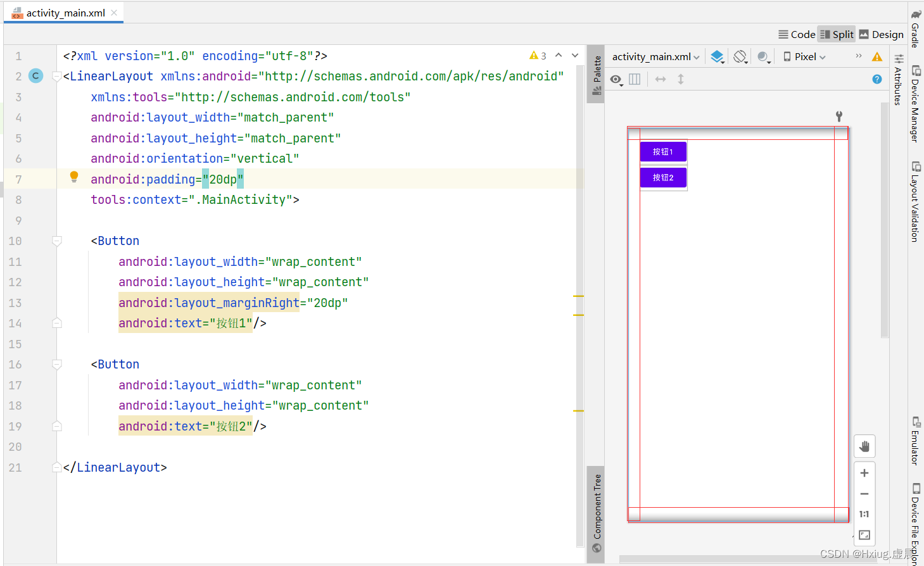
Task: Open the Layout Validation tool window
Action: [x=916, y=201]
